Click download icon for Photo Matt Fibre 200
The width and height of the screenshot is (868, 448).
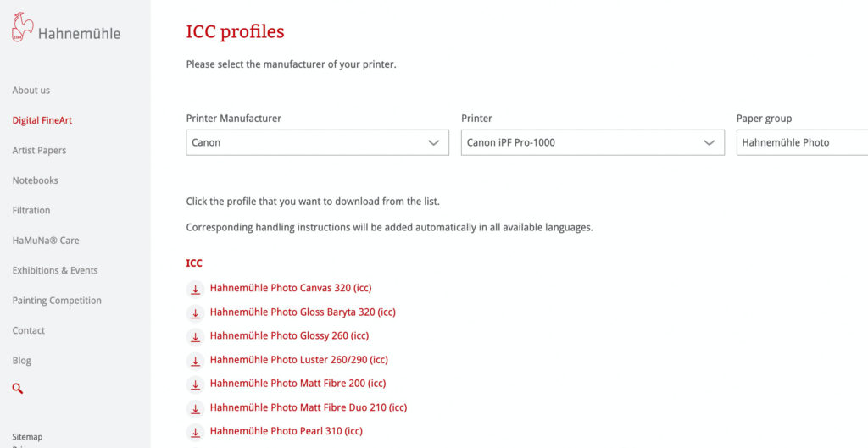pos(195,384)
